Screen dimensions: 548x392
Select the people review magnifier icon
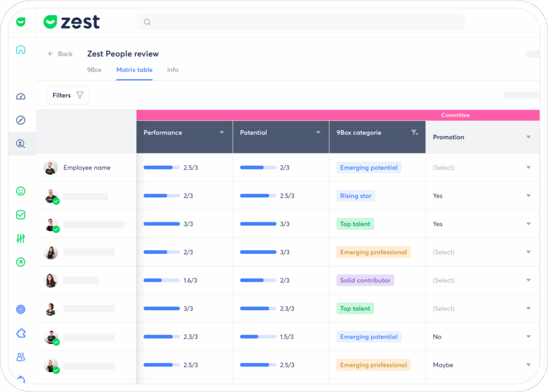point(21,144)
